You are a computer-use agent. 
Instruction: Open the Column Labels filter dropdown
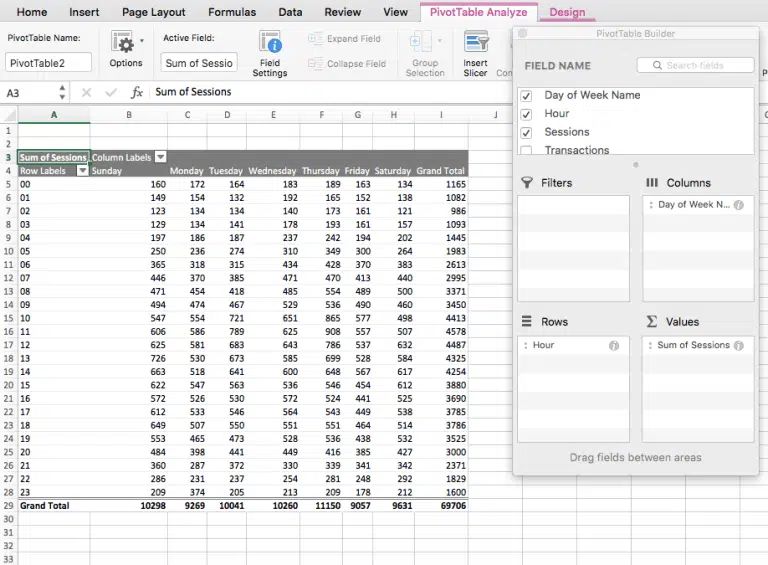(x=160, y=157)
